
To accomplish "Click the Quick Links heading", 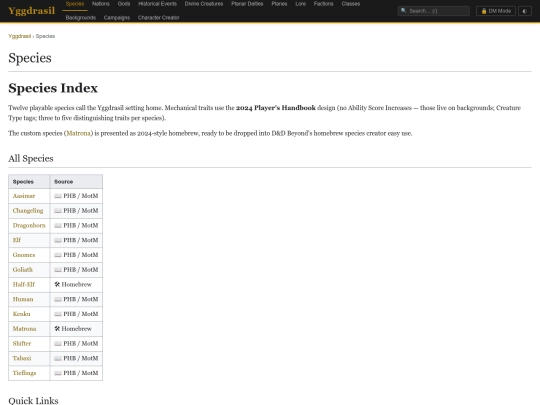I will coord(33,401).
